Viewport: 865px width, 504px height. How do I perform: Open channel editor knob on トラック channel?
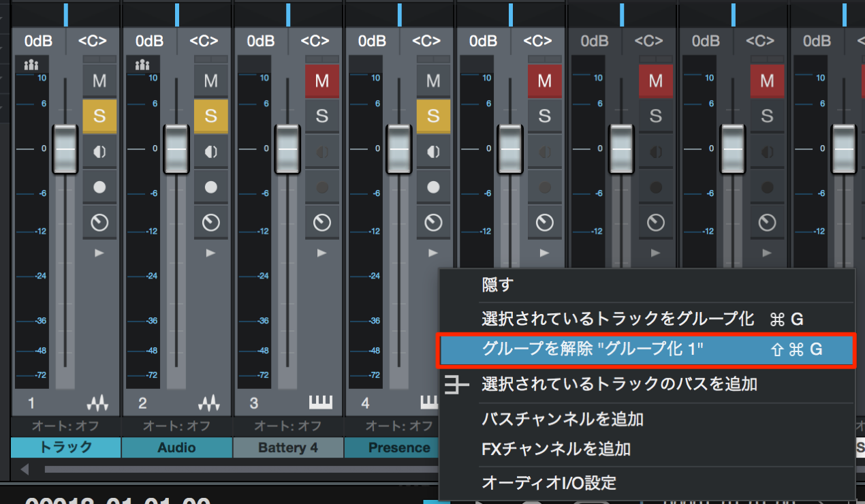99,222
